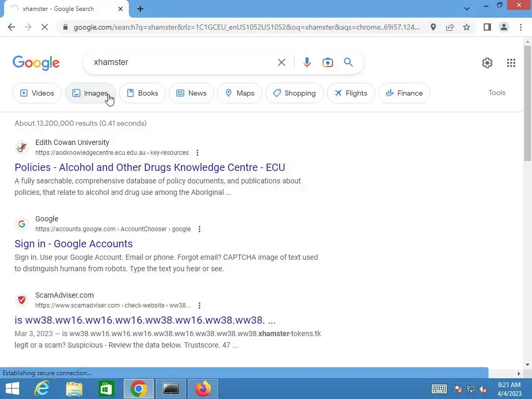The height and width of the screenshot is (399, 532).
Task: Open more options for ScamAdviser result
Action: pyautogui.click(x=199, y=305)
